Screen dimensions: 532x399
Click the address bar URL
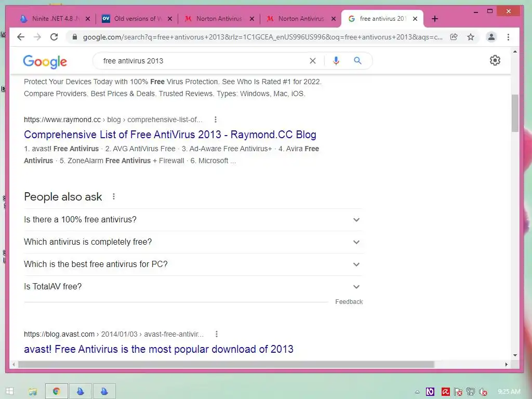262,37
